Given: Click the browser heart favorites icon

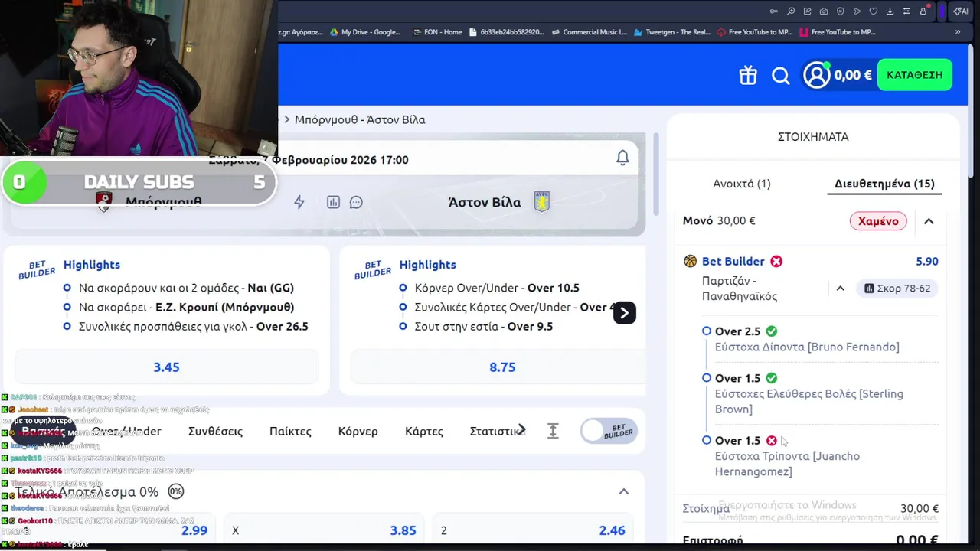Looking at the screenshot, I should point(874,11).
